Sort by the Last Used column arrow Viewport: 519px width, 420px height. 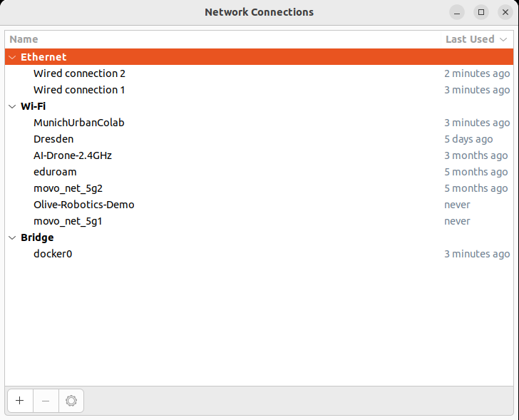coord(504,39)
